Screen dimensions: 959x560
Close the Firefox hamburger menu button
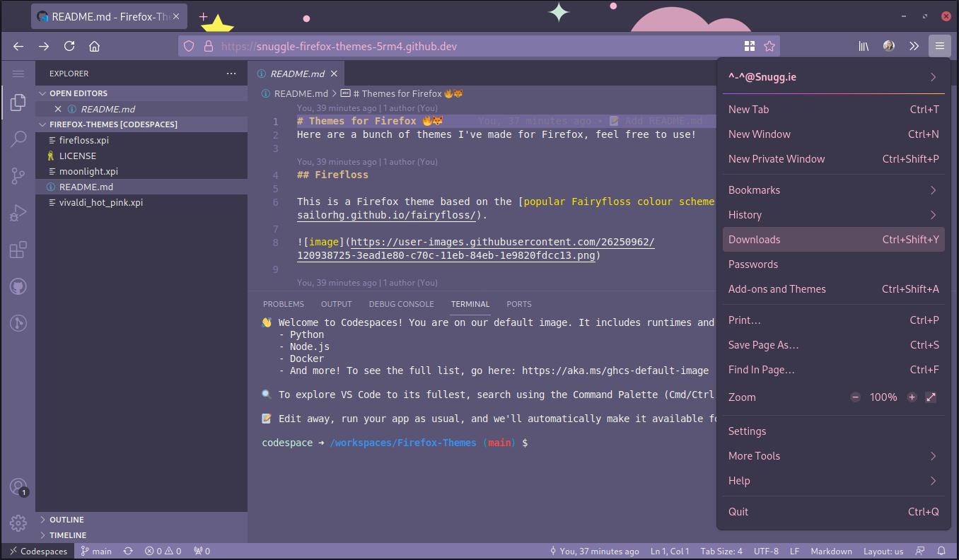(939, 46)
